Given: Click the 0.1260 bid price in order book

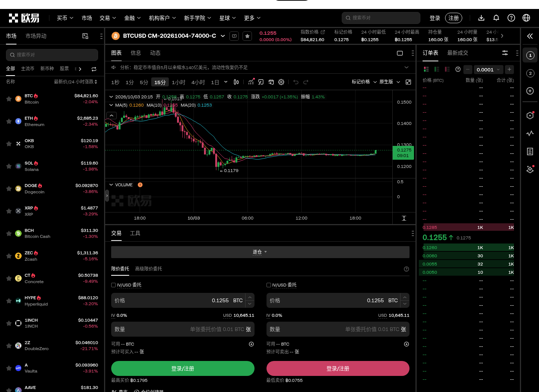Looking at the screenshot, I should coord(430,248).
